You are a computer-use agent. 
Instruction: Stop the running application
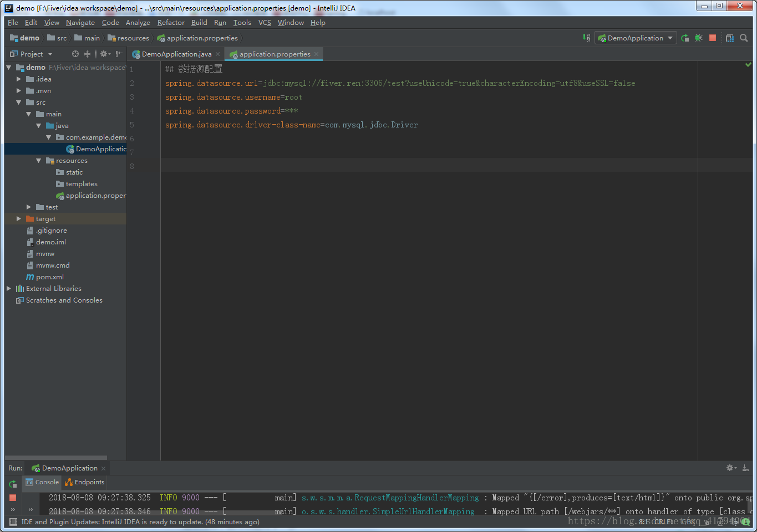click(713, 38)
